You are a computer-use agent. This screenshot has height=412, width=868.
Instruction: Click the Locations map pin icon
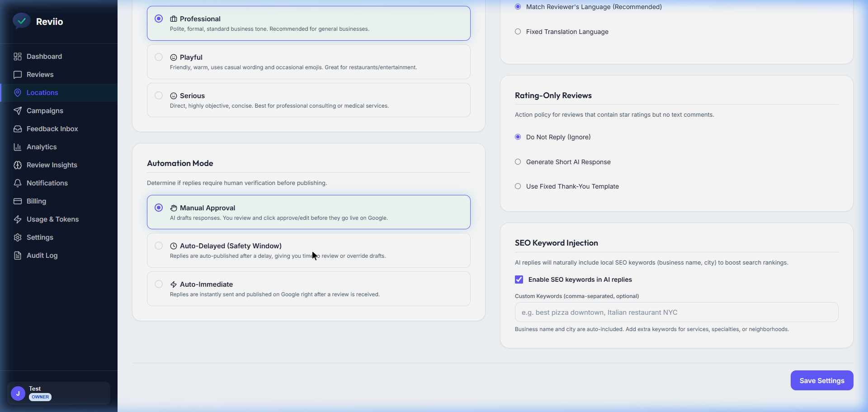[x=18, y=93]
